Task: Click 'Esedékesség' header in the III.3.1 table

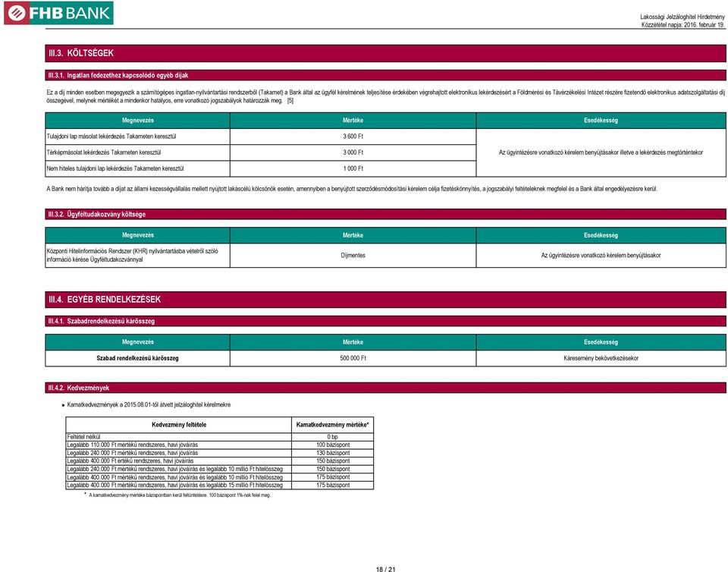Action: tap(601, 121)
